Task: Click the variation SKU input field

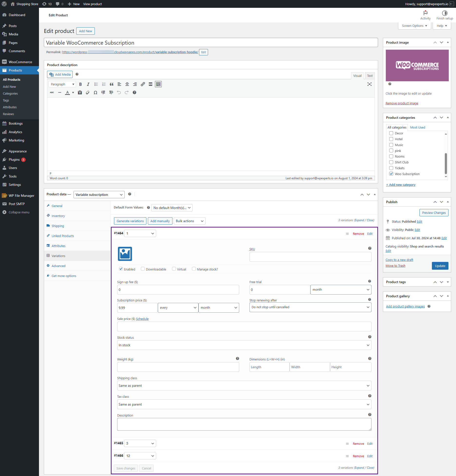Action: (310, 257)
